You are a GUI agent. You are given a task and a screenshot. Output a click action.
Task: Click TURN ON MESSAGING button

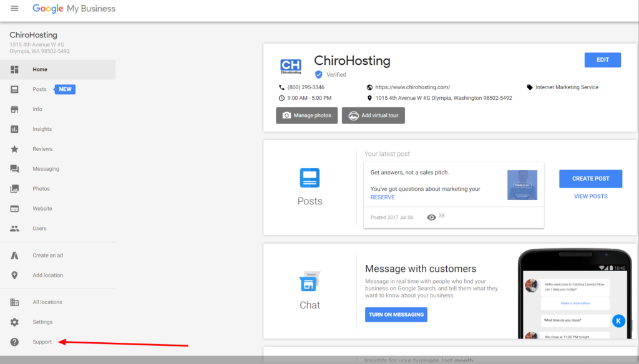click(396, 315)
